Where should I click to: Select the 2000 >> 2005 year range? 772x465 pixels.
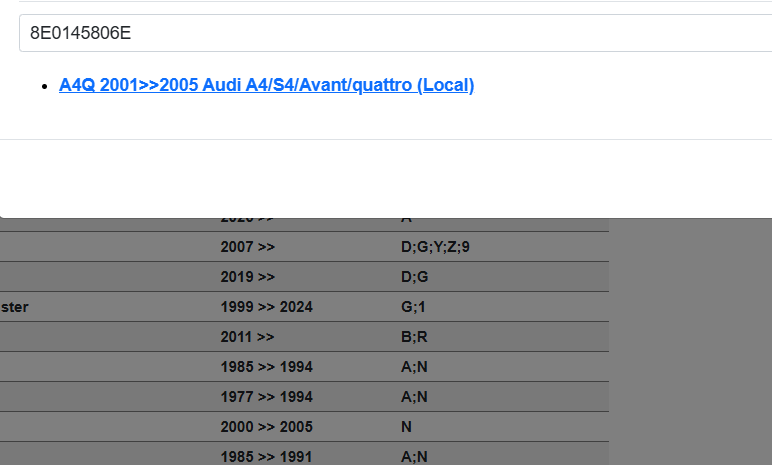(266, 427)
